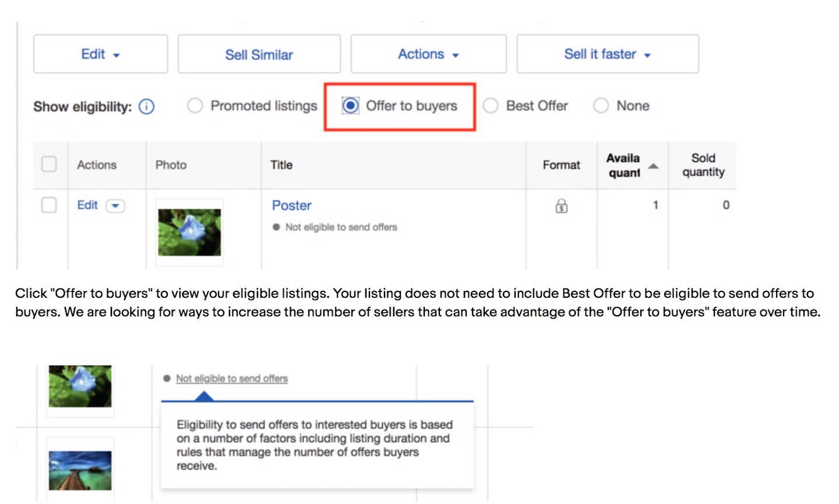The width and height of the screenshot is (839, 504).
Task: Sort by the Sold quantity column header
Action: (703, 165)
